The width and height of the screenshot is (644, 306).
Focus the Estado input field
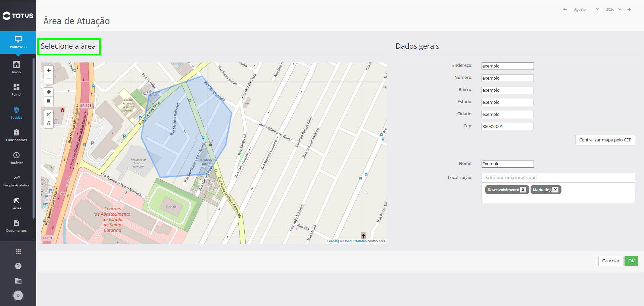507,102
